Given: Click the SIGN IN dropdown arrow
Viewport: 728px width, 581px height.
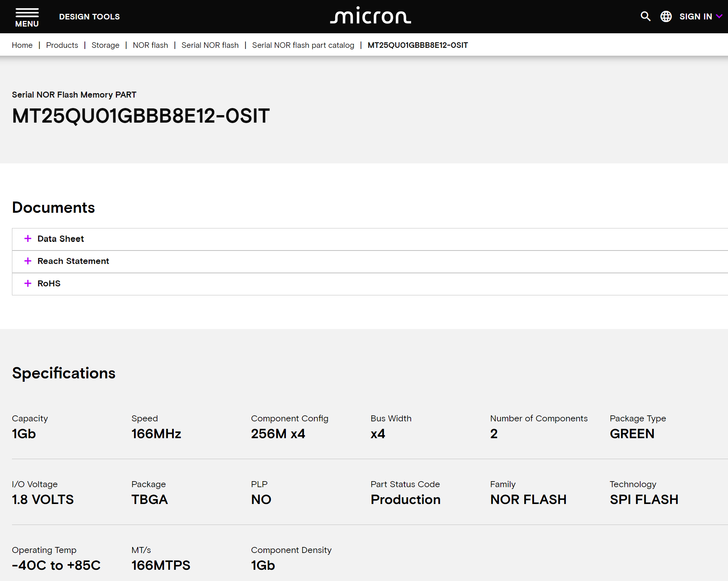Looking at the screenshot, I should click(719, 16).
